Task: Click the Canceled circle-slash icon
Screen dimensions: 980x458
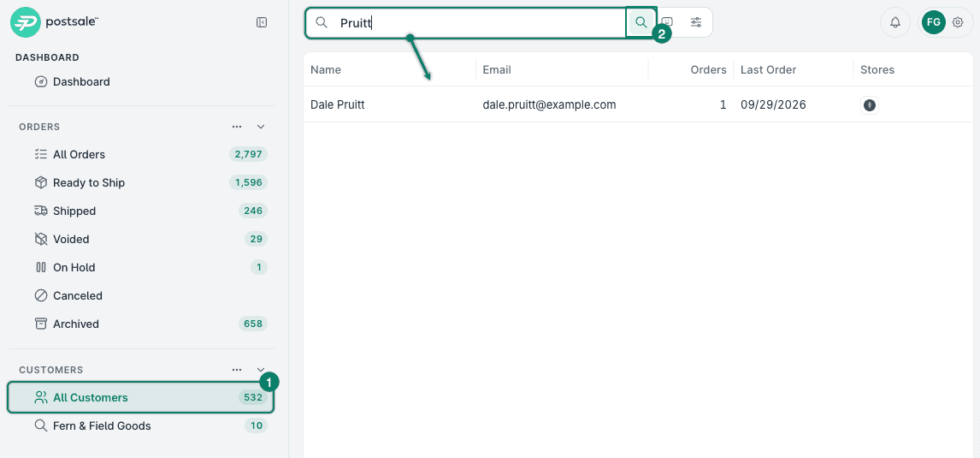Action: click(x=41, y=295)
